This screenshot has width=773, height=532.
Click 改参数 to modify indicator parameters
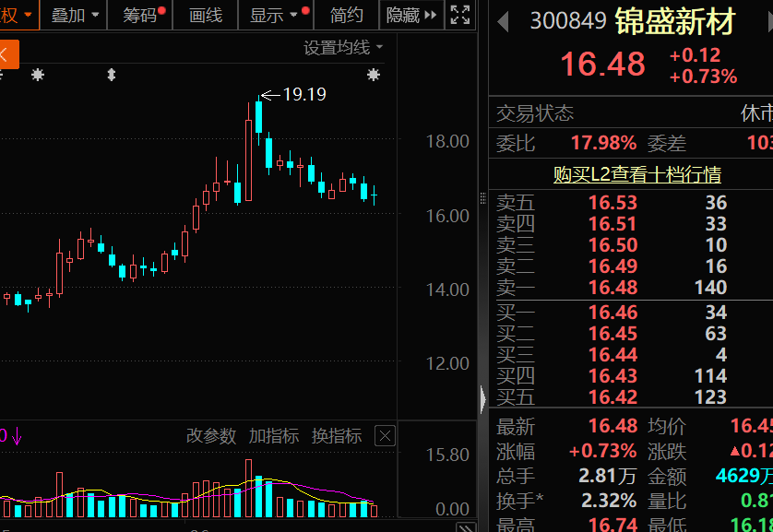(211, 436)
